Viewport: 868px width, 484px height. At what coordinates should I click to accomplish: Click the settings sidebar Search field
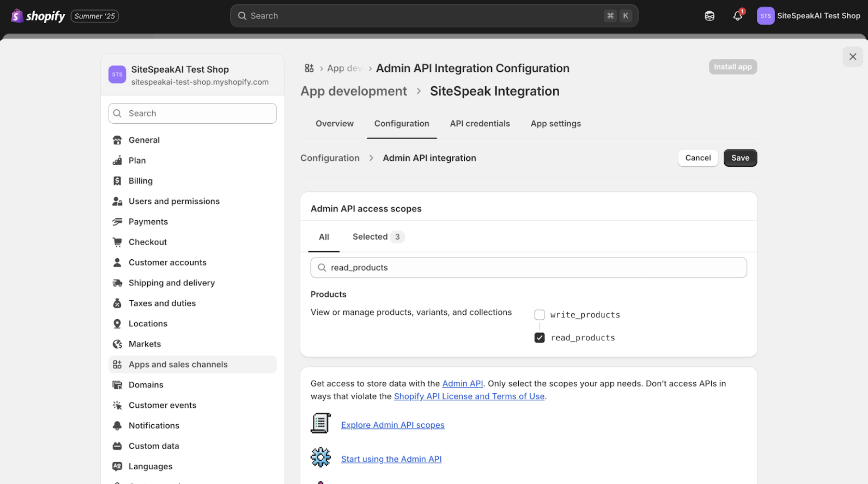(x=192, y=113)
